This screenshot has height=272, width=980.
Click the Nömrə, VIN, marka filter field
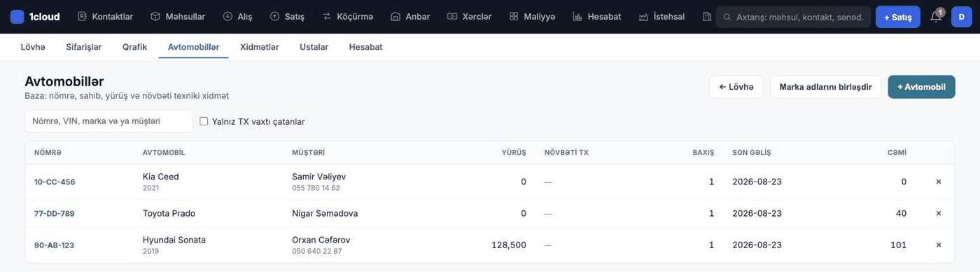108,121
